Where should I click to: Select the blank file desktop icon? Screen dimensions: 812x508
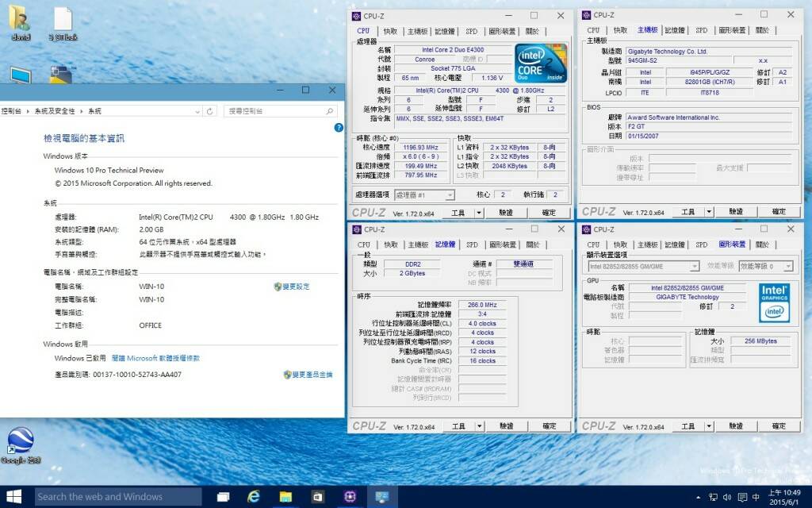point(63,24)
